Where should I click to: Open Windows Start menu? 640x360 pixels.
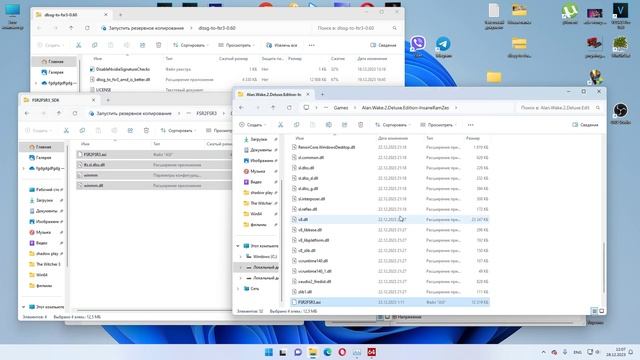click(x=269, y=352)
